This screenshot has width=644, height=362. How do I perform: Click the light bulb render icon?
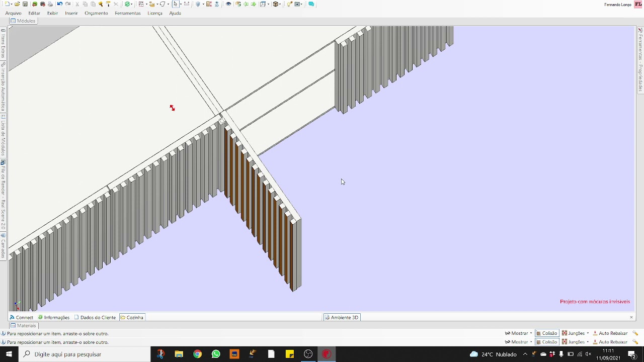click(290, 4)
